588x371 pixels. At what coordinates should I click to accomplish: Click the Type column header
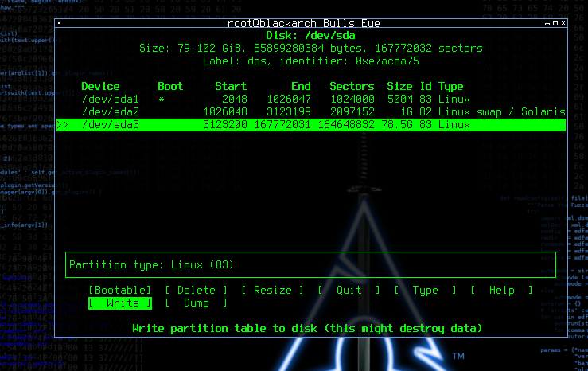click(x=451, y=86)
